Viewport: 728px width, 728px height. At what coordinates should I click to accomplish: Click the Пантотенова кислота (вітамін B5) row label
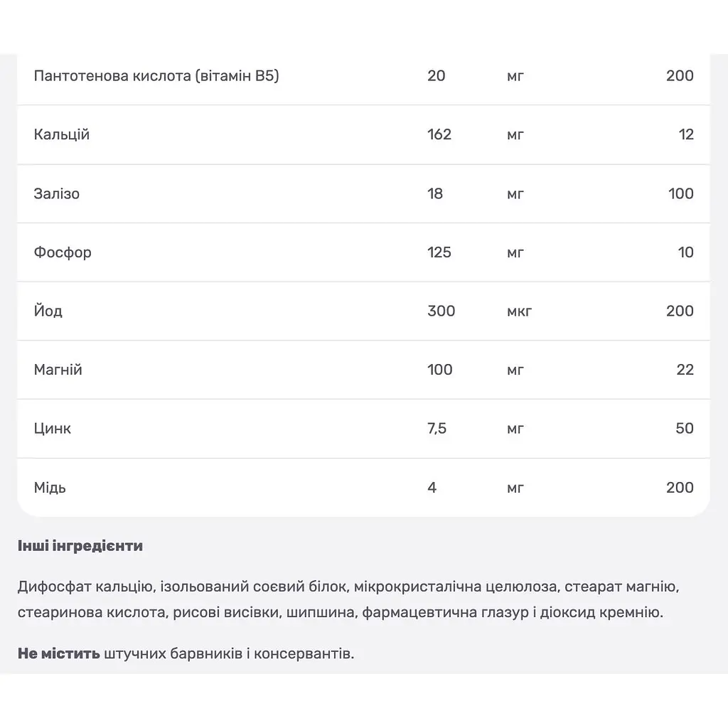pos(156,75)
